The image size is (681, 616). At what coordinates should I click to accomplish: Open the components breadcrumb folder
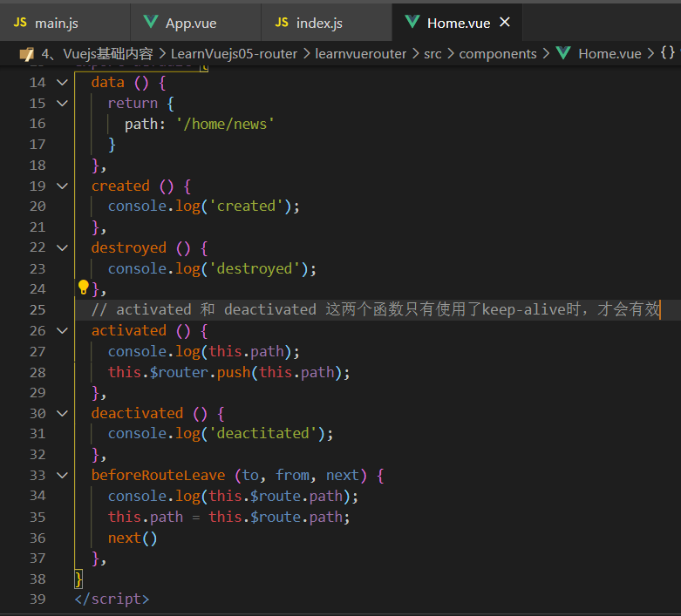click(x=498, y=54)
